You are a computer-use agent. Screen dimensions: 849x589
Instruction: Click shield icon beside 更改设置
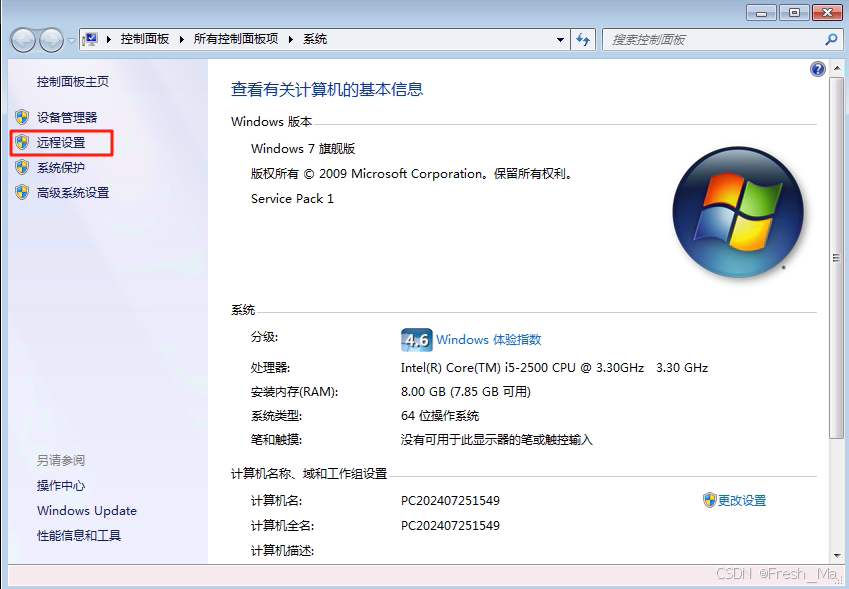coord(709,500)
